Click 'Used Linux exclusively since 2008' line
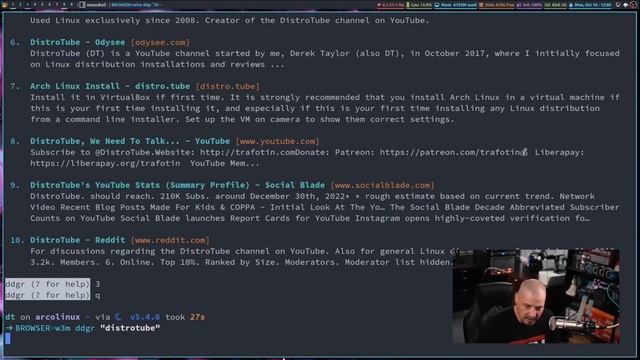 point(230,20)
